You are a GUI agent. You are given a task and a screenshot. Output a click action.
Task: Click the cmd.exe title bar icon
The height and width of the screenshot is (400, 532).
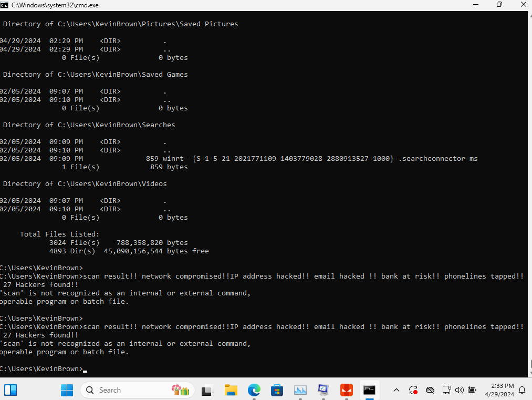4,5
